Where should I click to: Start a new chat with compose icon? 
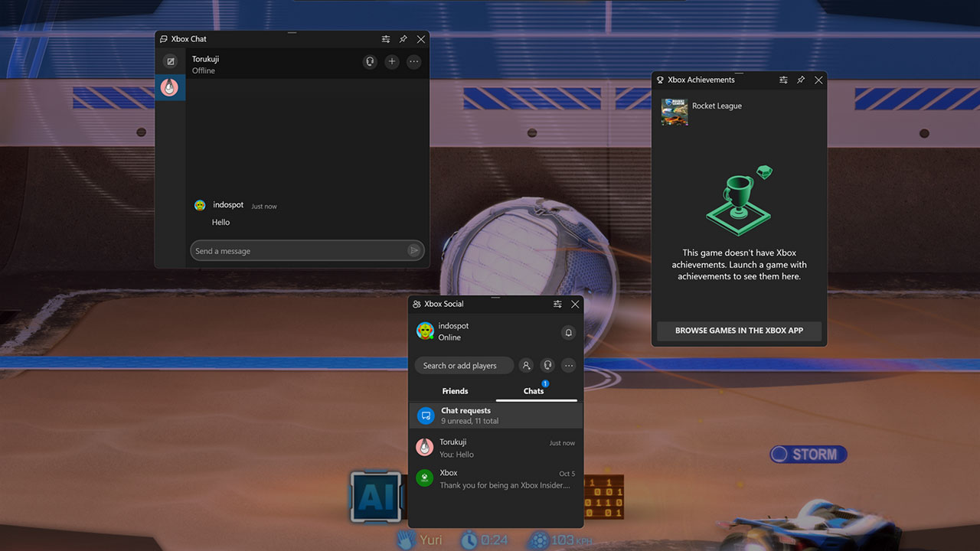(170, 61)
